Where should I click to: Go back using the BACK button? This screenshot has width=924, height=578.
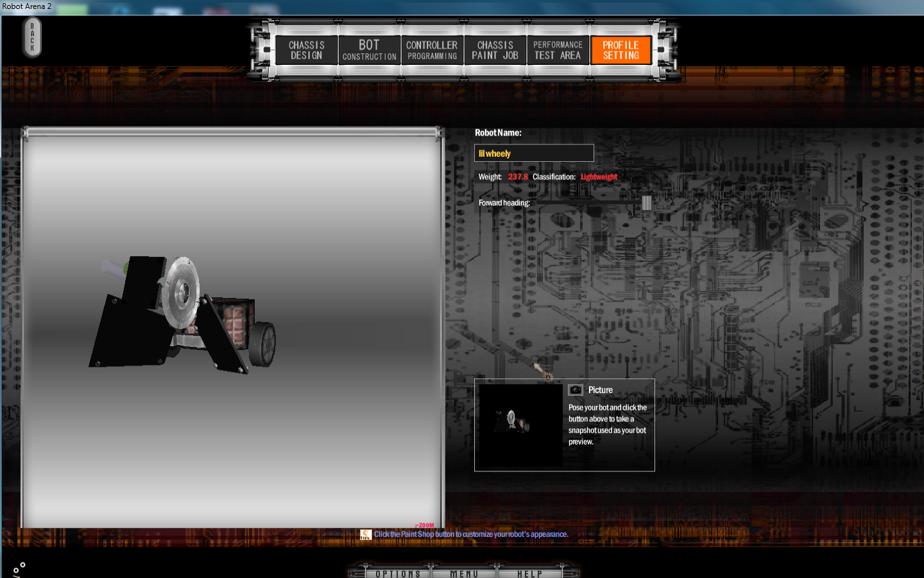[x=32, y=37]
